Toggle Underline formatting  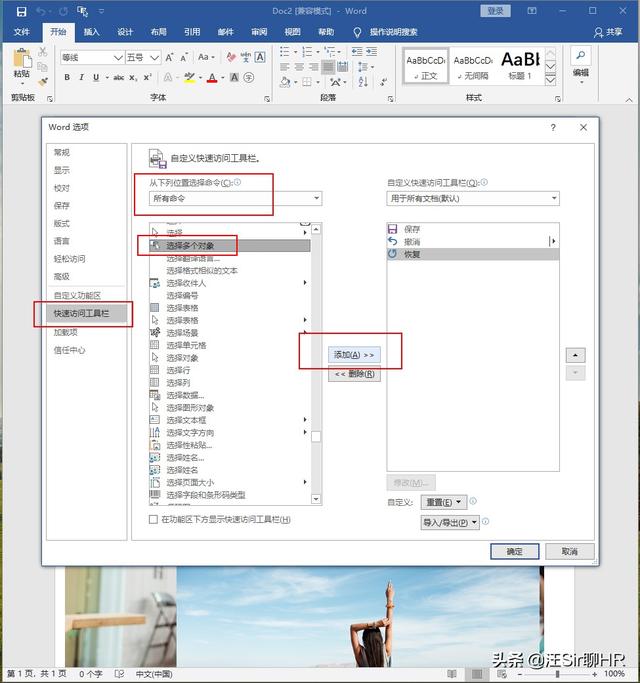96,78
